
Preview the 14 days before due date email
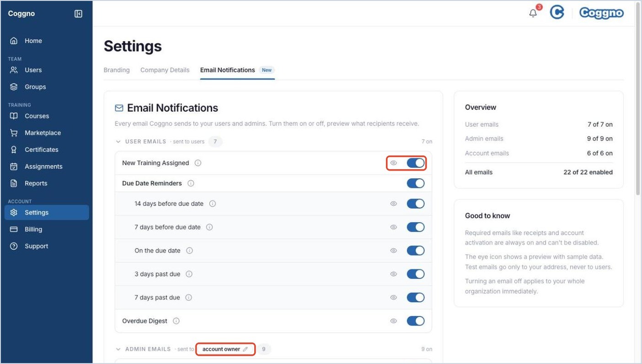coord(393,203)
